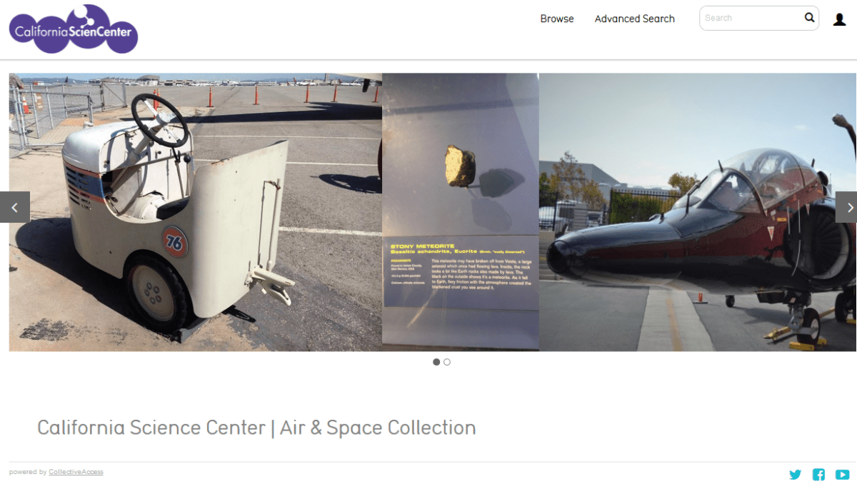Image resolution: width=857 pixels, height=504 pixels.
Task: Open the Twitter bird icon
Action: click(x=795, y=474)
